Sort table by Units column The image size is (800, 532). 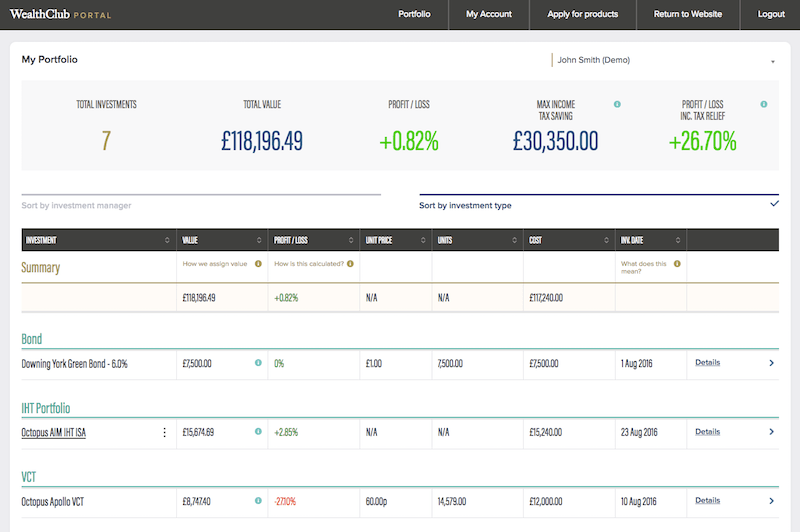point(514,240)
